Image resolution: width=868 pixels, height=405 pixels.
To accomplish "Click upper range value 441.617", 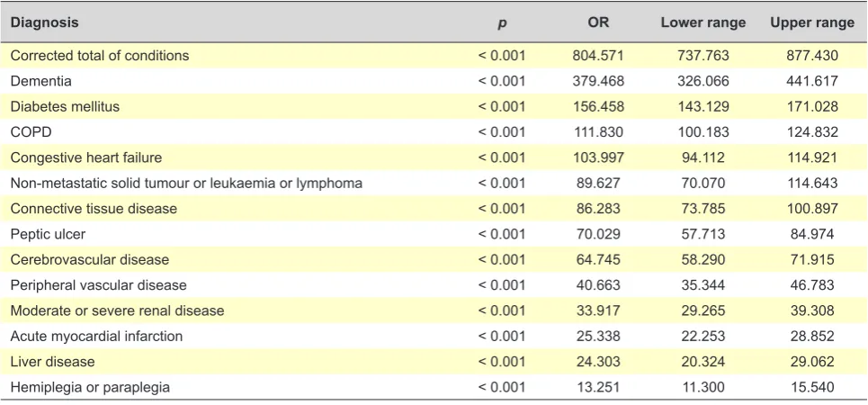I will (x=812, y=81).
